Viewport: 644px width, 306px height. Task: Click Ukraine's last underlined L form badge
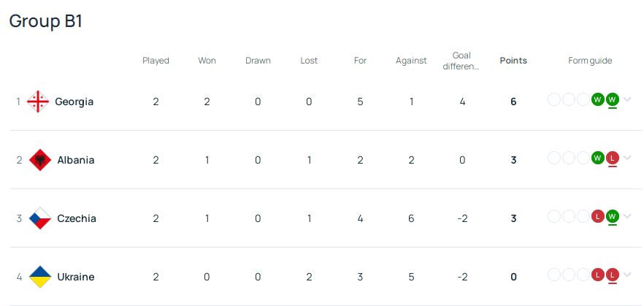pos(613,275)
